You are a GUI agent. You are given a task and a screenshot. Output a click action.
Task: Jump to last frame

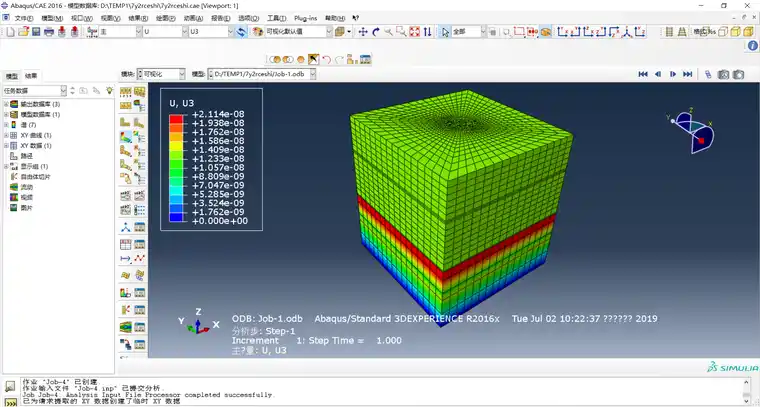click(x=687, y=74)
